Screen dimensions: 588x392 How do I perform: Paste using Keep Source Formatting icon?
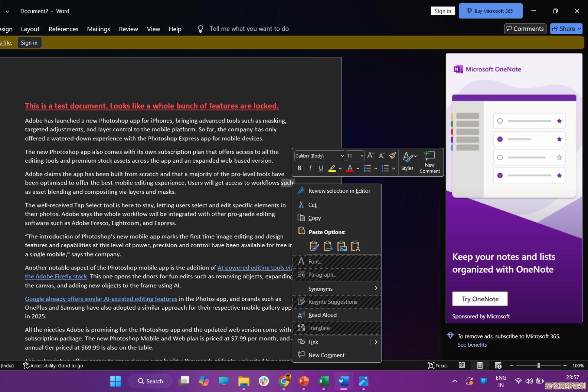(x=314, y=246)
